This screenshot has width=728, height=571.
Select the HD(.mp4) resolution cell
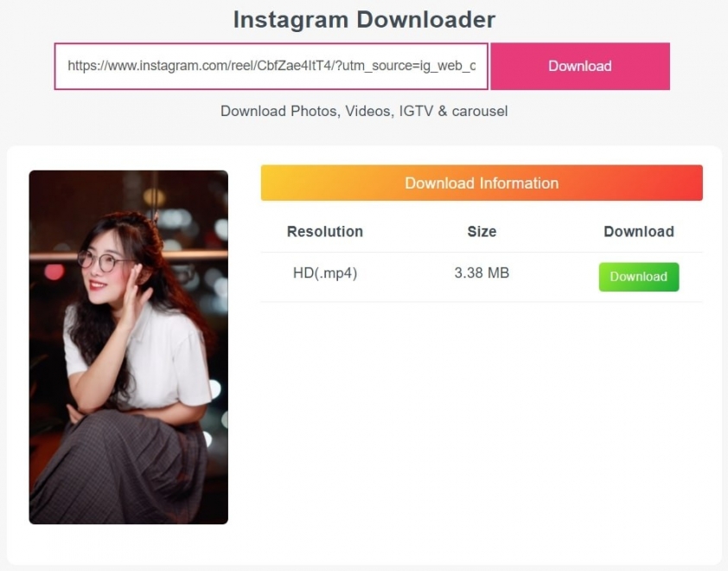tap(324, 273)
